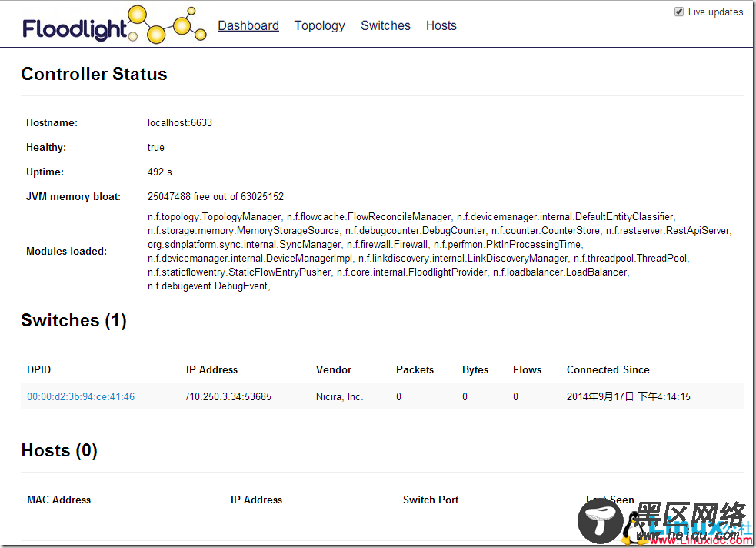Click the JVM memory bloat: label
The image size is (756, 548).
73,196
